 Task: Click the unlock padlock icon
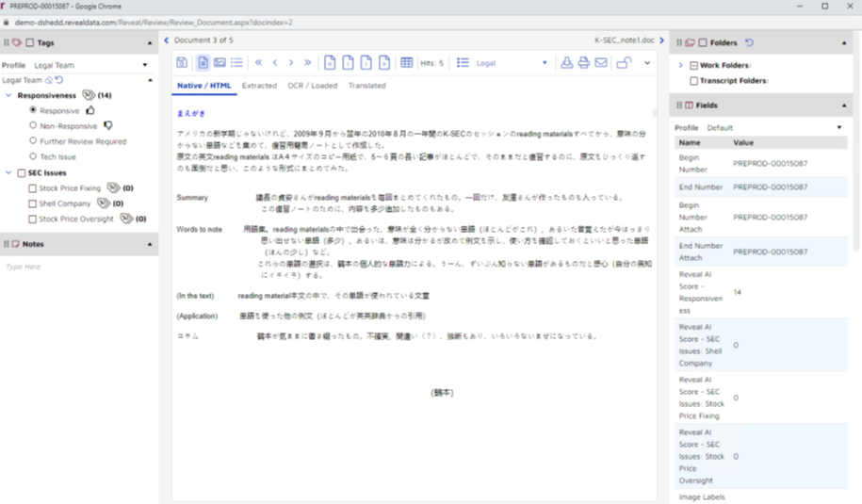tap(623, 63)
